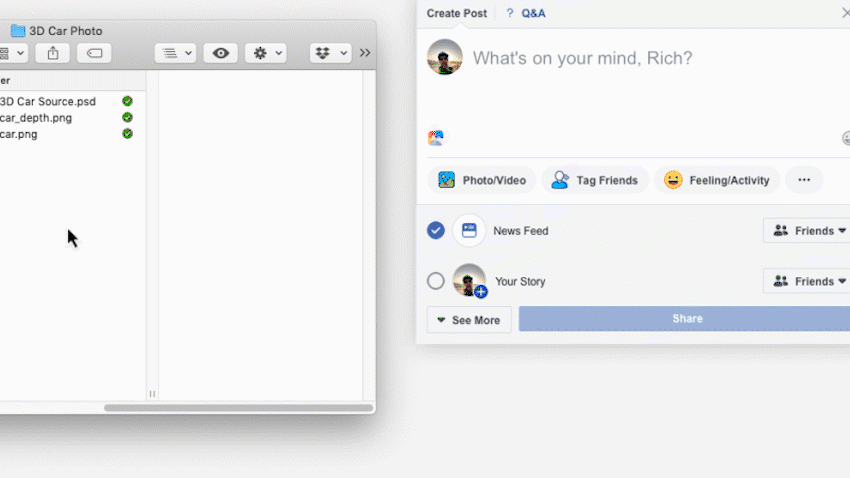The height and width of the screenshot is (478, 850).
Task: Click the Tag Friends button
Action: 595,180
